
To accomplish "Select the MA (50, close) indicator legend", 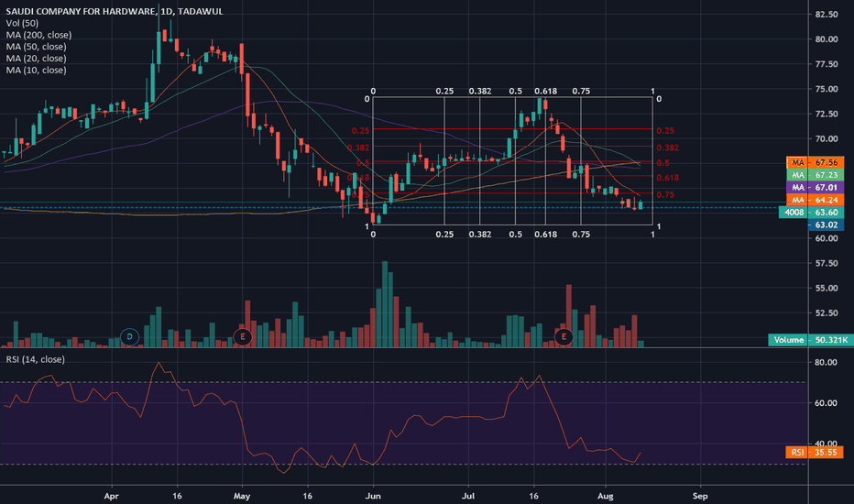I will coord(36,47).
